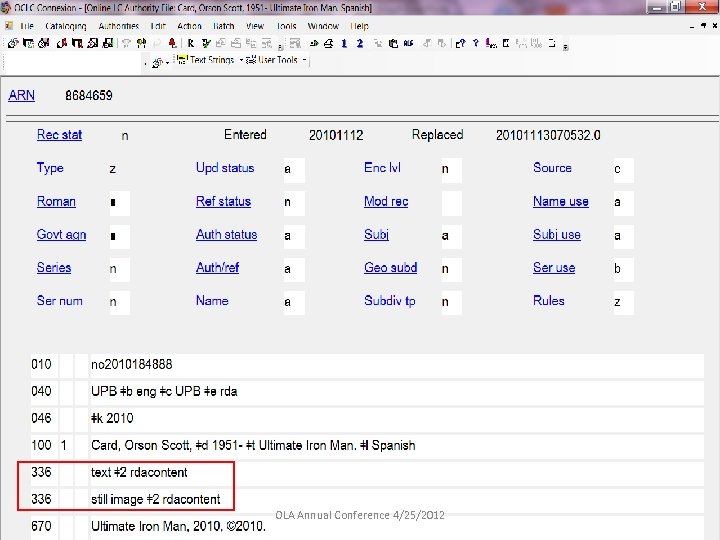The height and width of the screenshot is (540, 720).
Task: Click the Replaced timestamp 20101113070532.0
Action: tap(548, 135)
